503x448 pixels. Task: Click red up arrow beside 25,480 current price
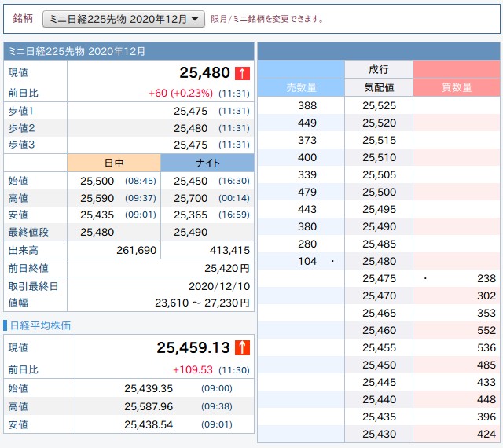tap(242, 73)
